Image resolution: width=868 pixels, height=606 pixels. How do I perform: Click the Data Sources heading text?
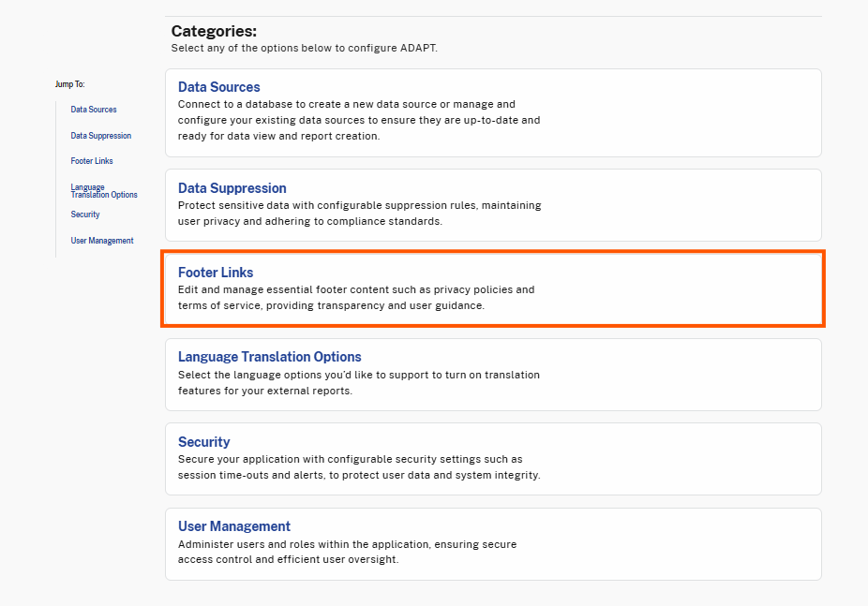(218, 86)
